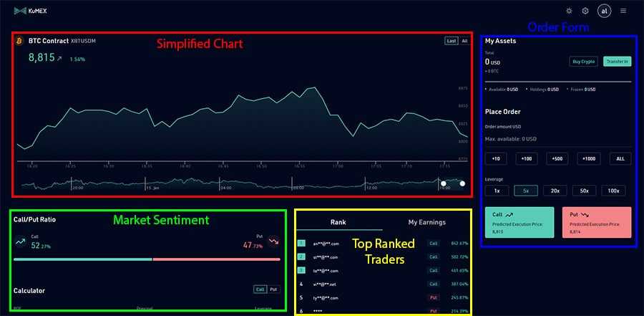This screenshot has width=644, height=316.
Task: Toggle the light/dark theme sun icon
Action: point(569,11)
